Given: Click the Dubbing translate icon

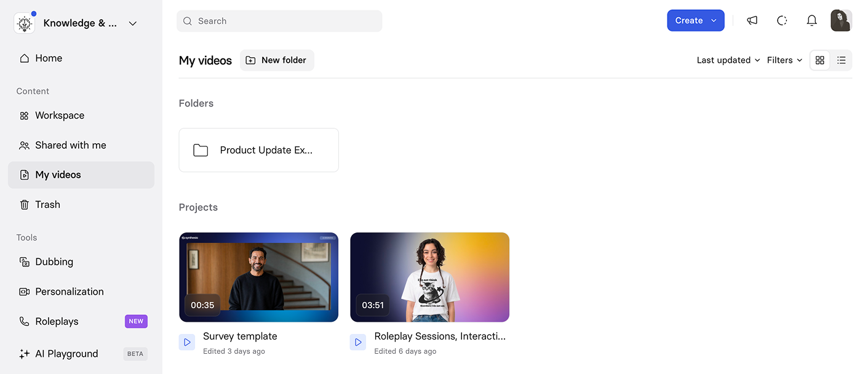Looking at the screenshot, I should click(x=25, y=262).
